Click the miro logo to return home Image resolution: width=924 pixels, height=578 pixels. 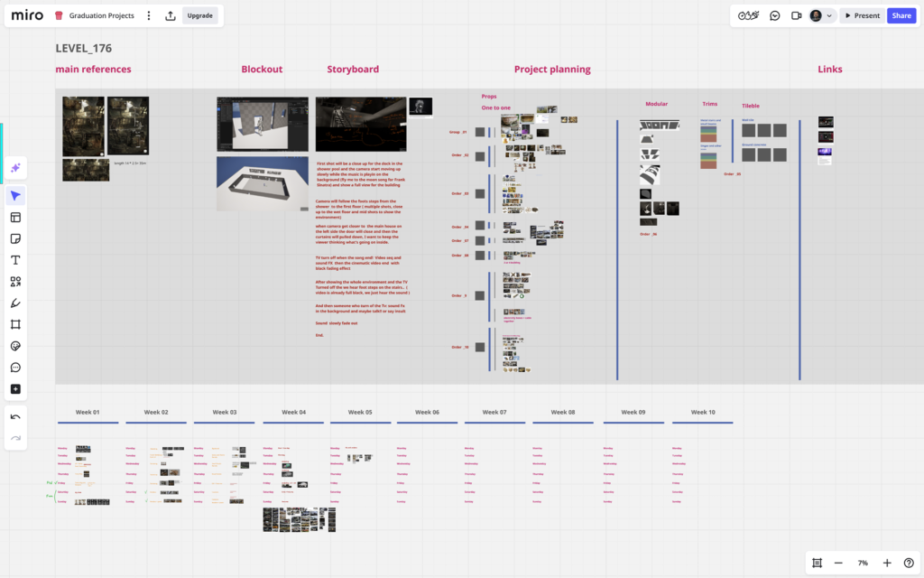[x=27, y=14]
